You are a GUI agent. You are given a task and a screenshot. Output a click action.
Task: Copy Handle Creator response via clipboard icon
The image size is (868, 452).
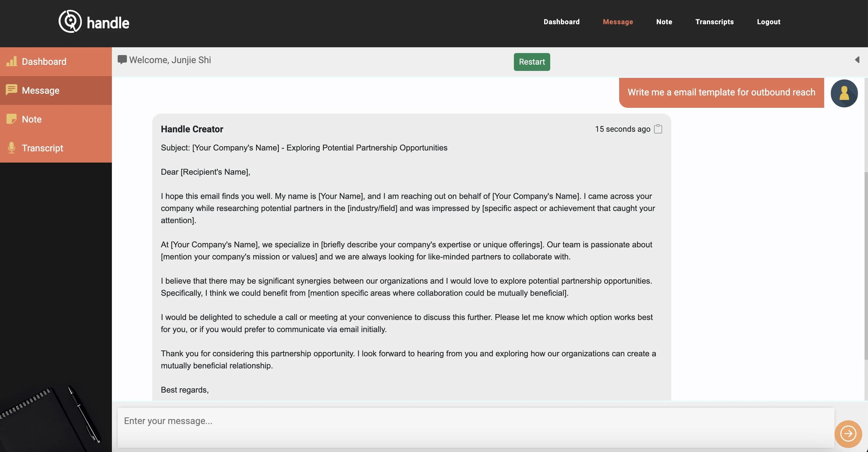click(658, 129)
